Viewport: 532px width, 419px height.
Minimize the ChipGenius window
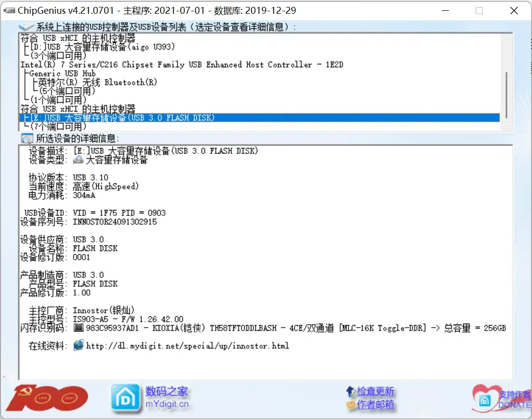[445, 10]
